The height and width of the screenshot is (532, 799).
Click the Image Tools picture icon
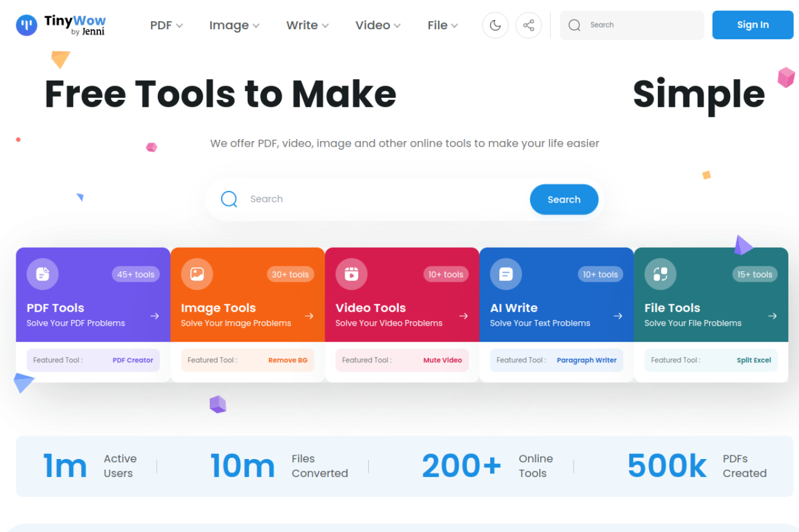(197, 274)
